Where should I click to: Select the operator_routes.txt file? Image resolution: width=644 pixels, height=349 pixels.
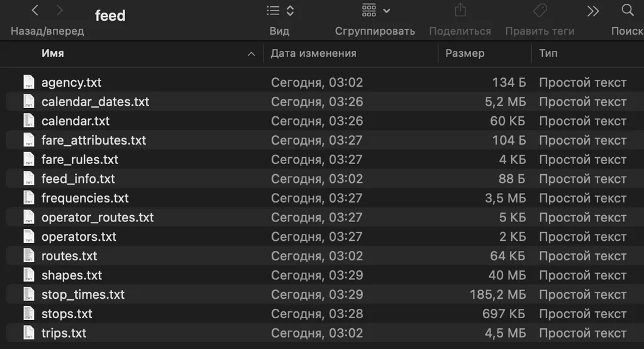[x=97, y=218]
